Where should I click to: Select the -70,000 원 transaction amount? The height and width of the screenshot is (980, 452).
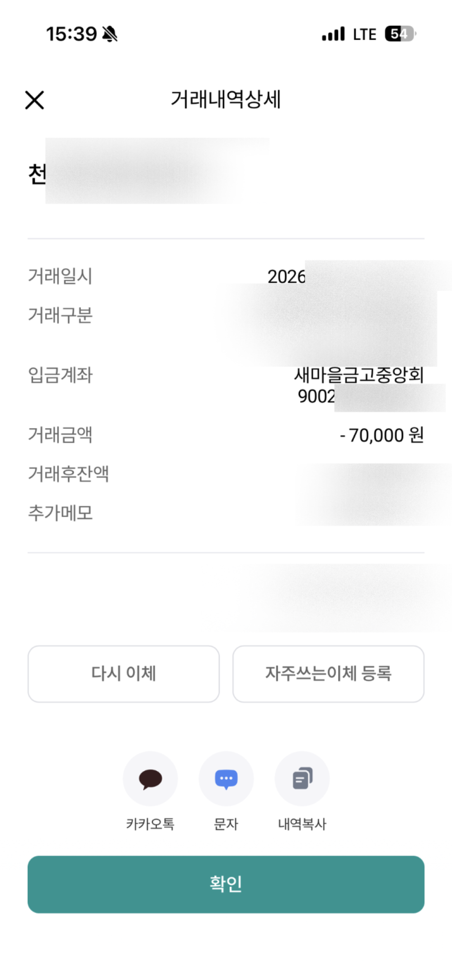[x=382, y=435]
